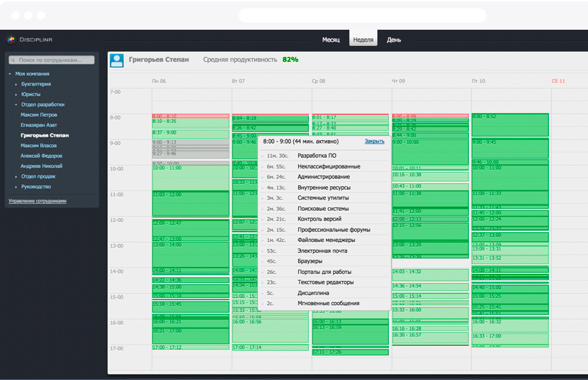588x380 pixels.
Task: Click the browser address bar
Action: pos(363,16)
